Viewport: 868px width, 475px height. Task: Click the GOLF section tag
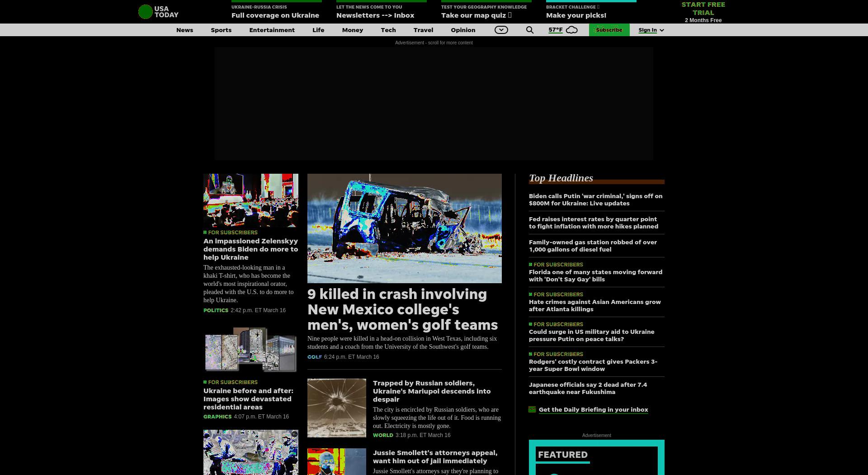click(x=315, y=357)
